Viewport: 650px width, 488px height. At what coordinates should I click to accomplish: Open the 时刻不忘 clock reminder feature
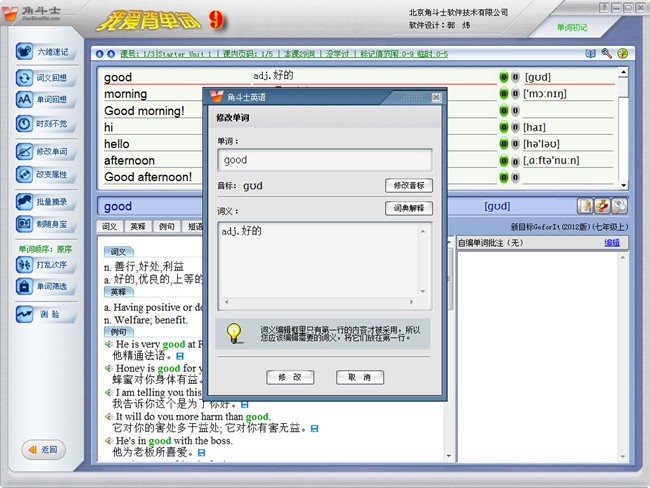click(44, 124)
